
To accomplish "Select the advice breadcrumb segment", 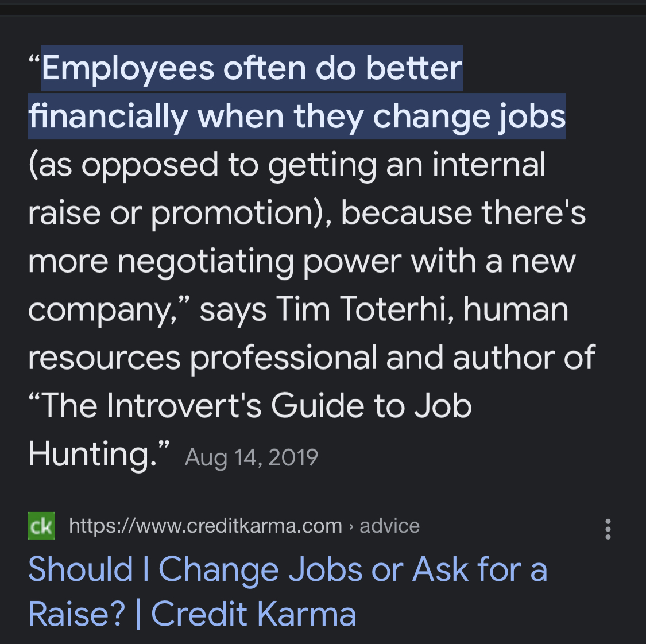I will [x=389, y=526].
